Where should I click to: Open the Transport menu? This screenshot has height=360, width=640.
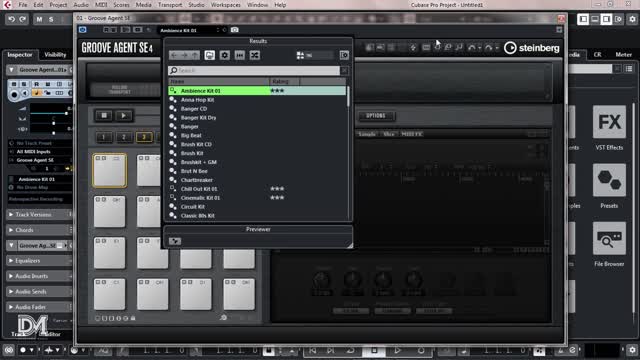click(170, 5)
